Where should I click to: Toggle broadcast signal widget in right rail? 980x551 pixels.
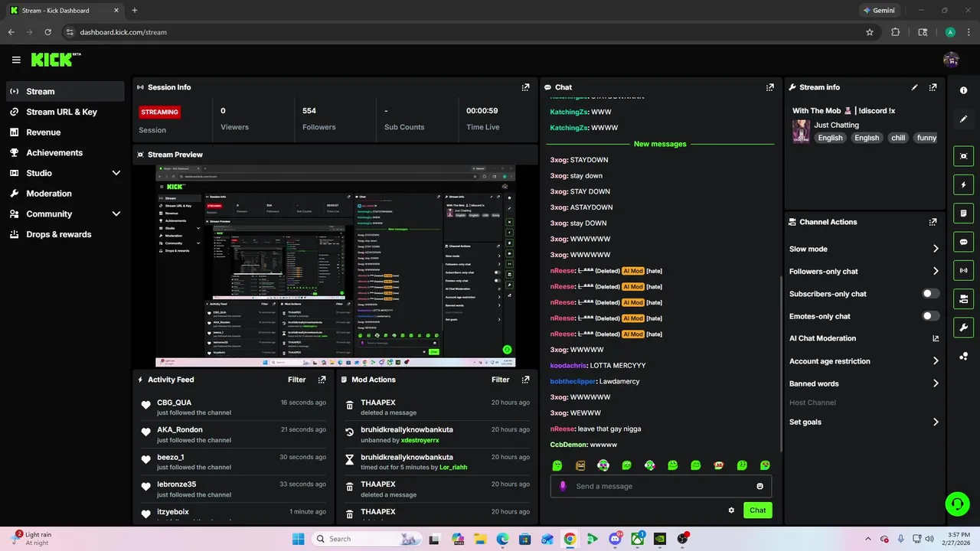click(963, 270)
